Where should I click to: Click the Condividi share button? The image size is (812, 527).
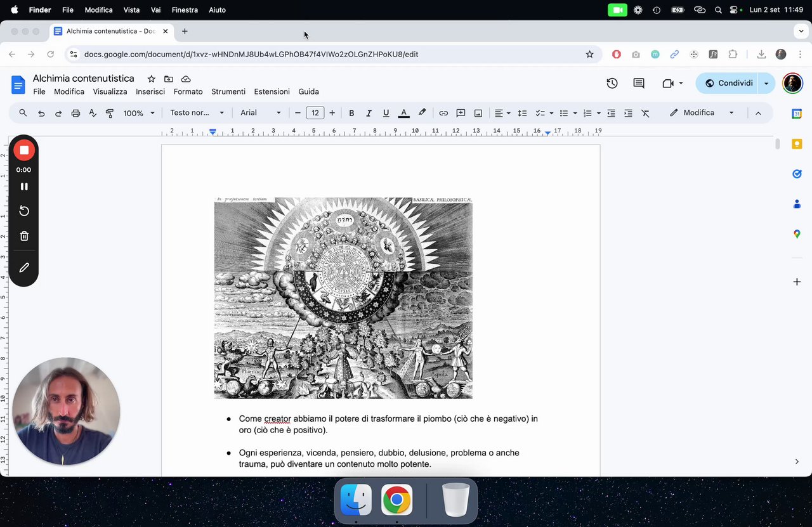click(x=728, y=83)
